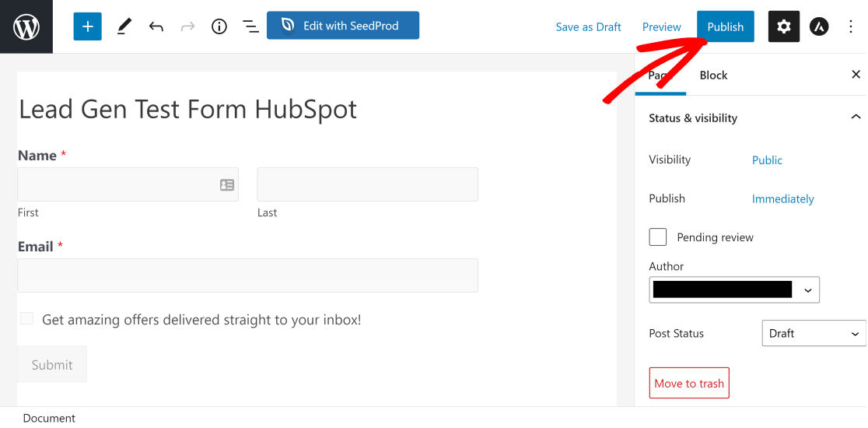The width and height of the screenshot is (868, 428).
Task: Click the WordPress logo icon
Action: tap(26, 26)
